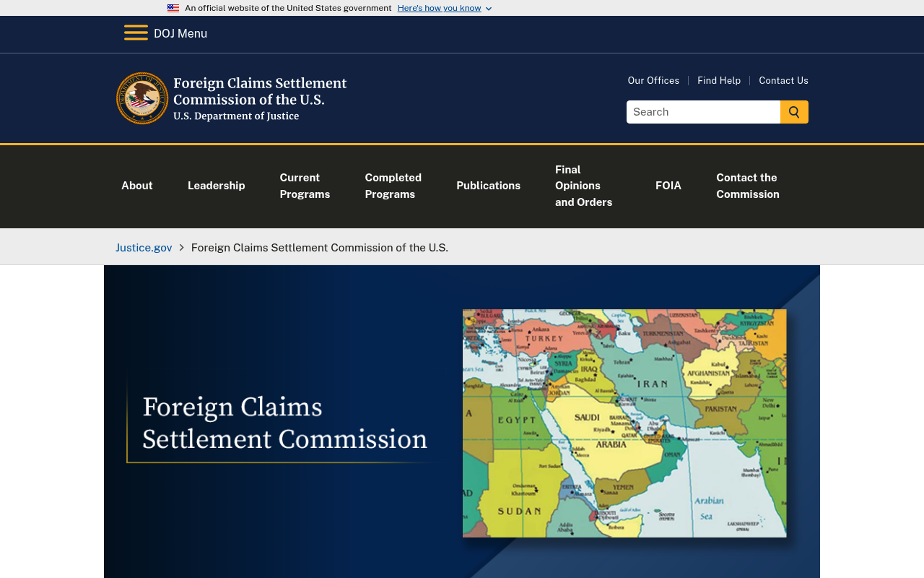Expand 'Here's how you know' link
The height and width of the screenshot is (578, 924).
click(x=439, y=8)
